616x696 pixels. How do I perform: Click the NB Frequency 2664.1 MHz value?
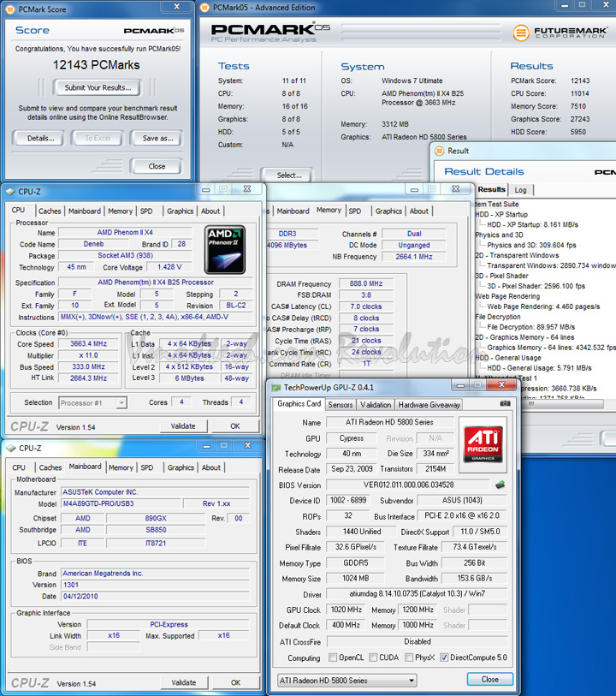pyautogui.click(x=414, y=257)
